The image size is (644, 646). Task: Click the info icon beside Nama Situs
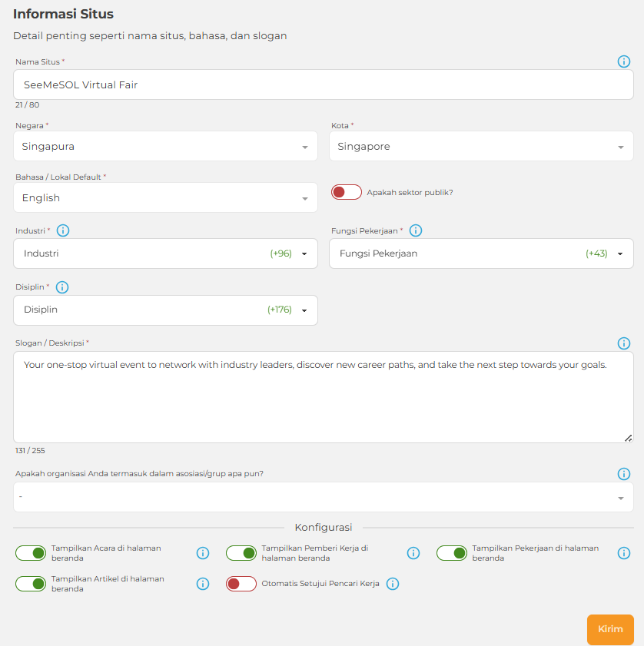[x=624, y=61]
